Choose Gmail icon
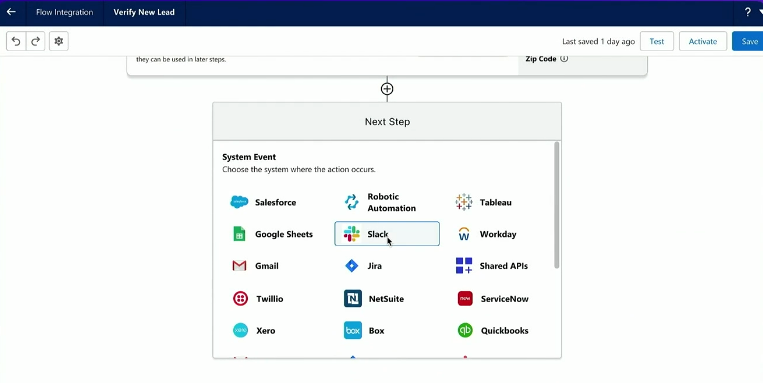The height and width of the screenshot is (383, 763). click(239, 266)
